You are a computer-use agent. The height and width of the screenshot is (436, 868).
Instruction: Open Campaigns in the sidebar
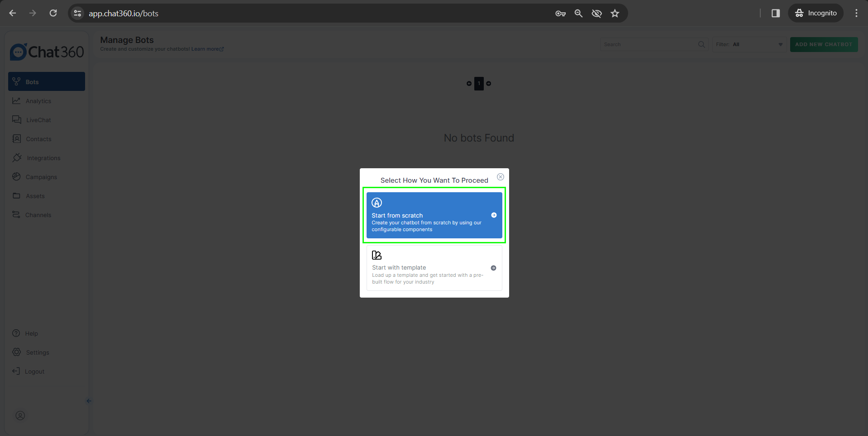click(x=47, y=177)
